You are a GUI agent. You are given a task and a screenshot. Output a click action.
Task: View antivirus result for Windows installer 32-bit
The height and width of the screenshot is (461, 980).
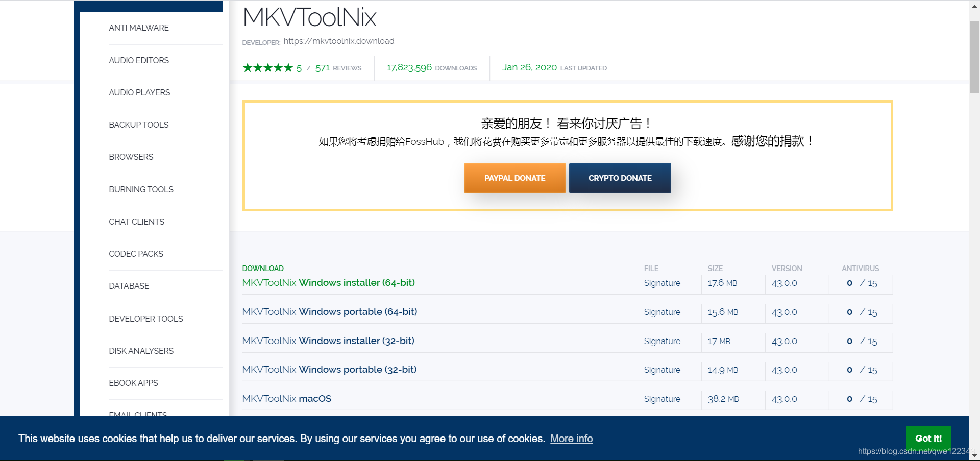862,341
